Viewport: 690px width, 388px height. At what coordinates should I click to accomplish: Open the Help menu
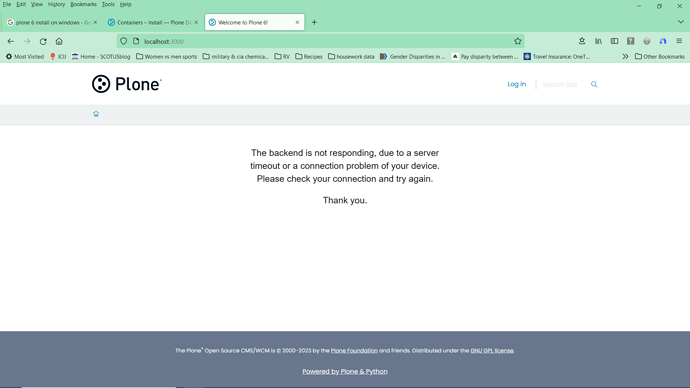pyautogui.click(x=125, y=4)
